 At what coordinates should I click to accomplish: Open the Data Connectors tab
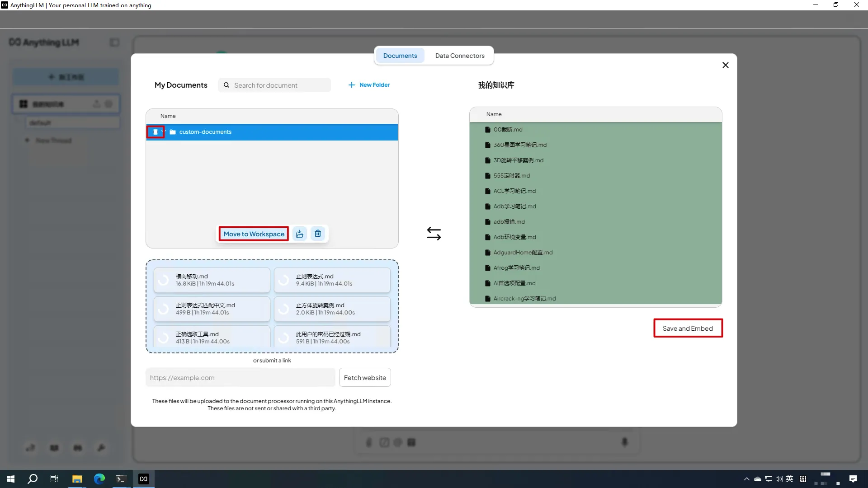pos(459,56)
